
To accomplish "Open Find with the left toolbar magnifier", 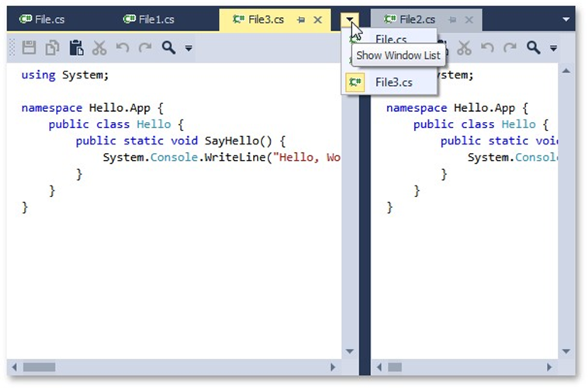I will click(168, 48).
